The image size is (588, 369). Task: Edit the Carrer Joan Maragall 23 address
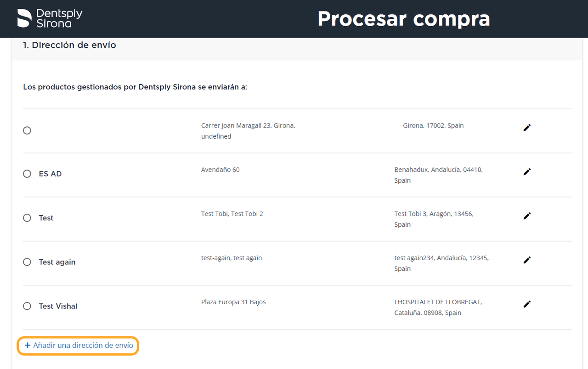pyautogui.click(x=527, y=128)
